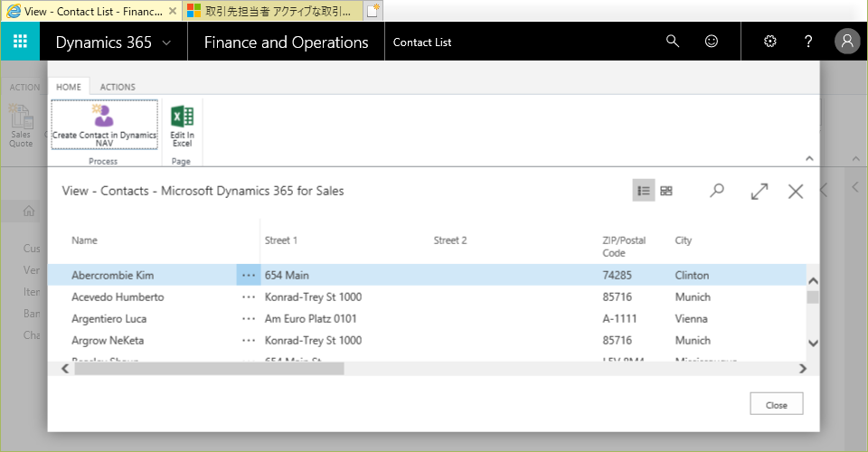Sort by the Street 1 column header
The image size is (868, 452).
coord(280,240)
